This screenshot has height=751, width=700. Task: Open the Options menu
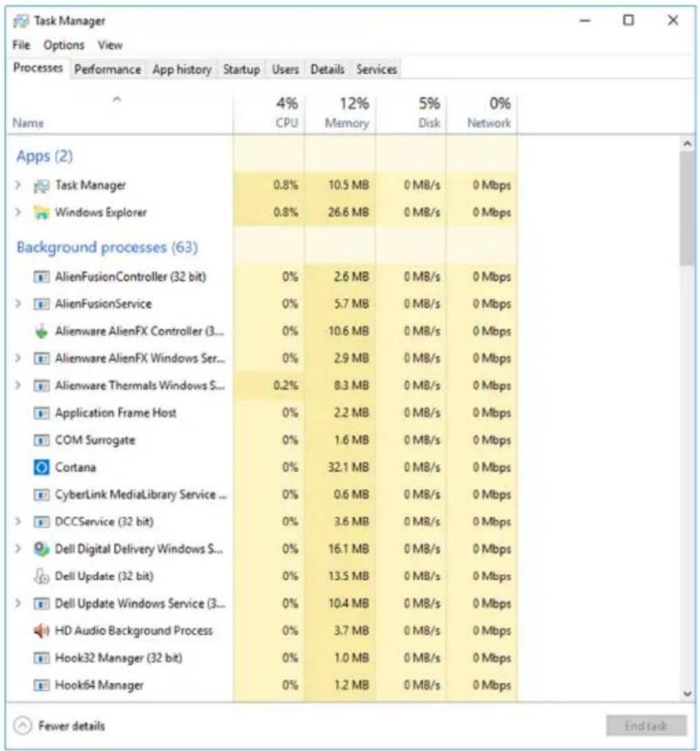(64, 45)
